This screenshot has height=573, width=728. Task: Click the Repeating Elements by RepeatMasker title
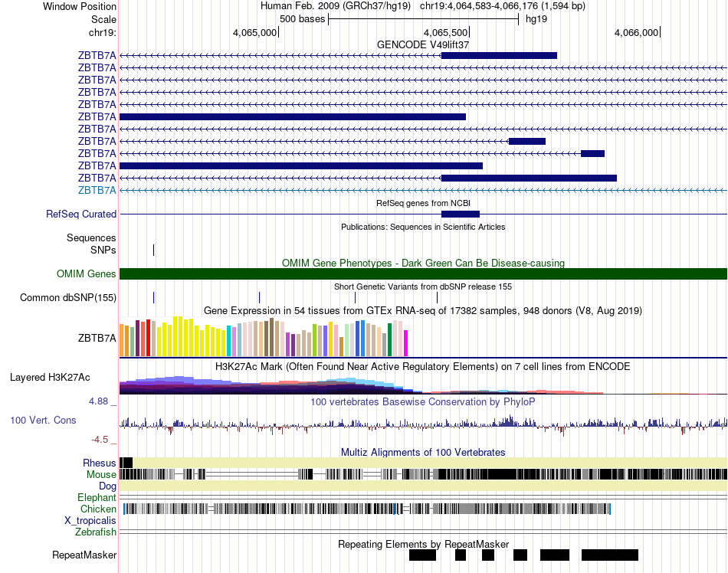point(423,544)
